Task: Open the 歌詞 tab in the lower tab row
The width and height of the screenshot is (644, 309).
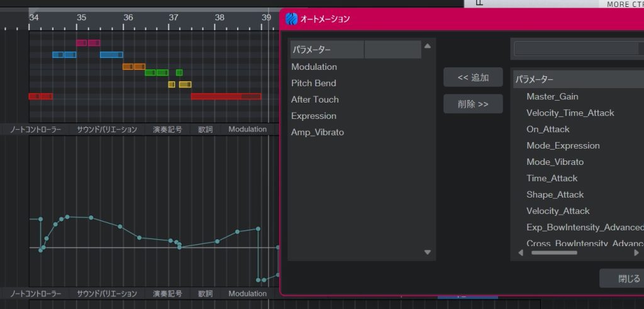Action: click(205, 293)
